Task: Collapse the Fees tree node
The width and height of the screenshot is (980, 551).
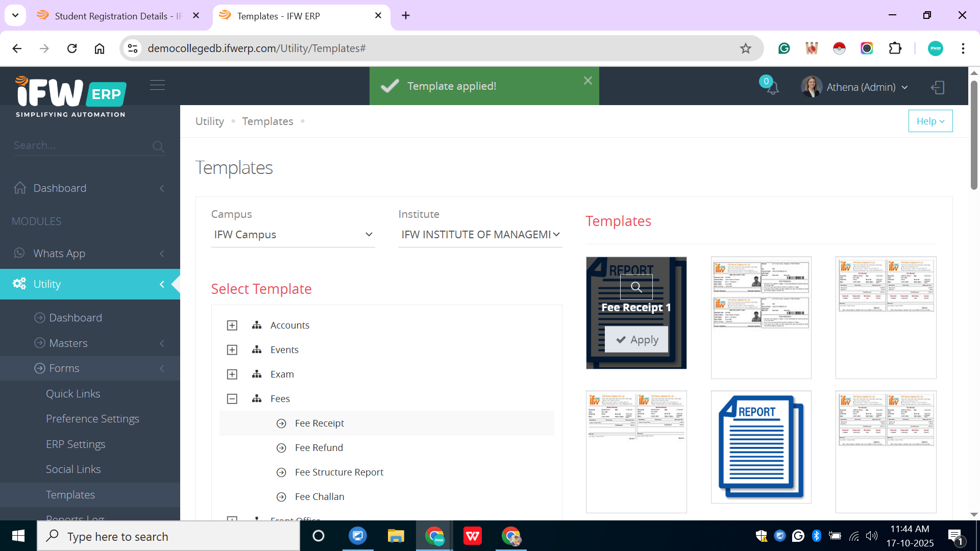Action: 232,399
